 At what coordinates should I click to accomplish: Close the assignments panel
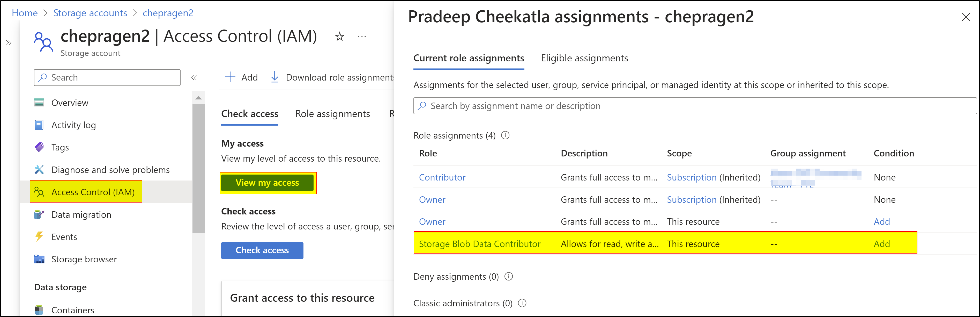[966, 17]
